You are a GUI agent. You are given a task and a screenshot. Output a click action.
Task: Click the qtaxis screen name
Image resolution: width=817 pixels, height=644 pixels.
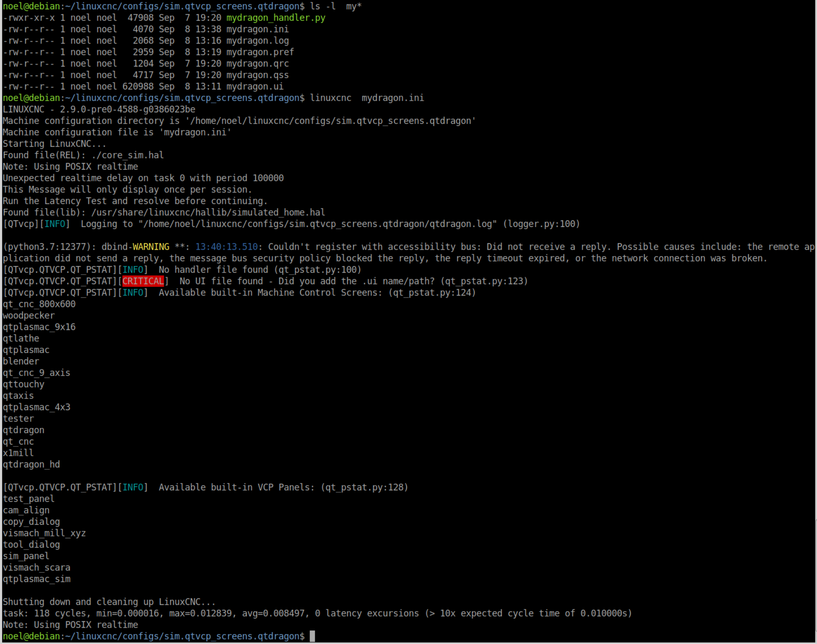(18, 396)
